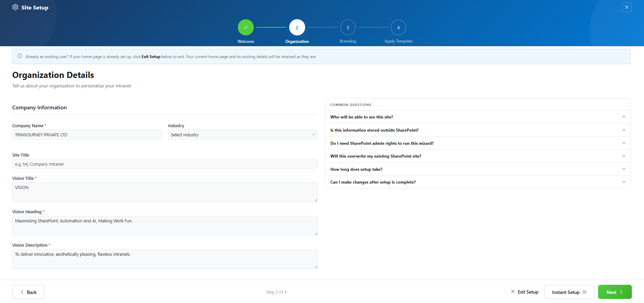Click the Vision Description text area
Image resolution: width=644 pixels, height=303 pixels.
coord(165,259)
